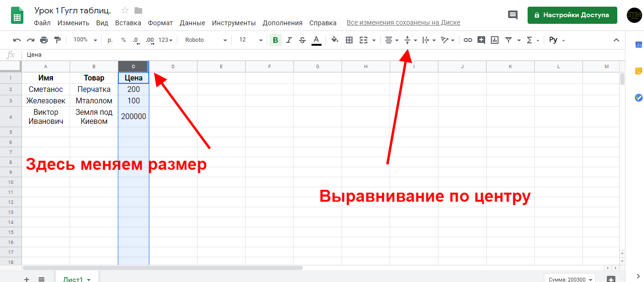This screenshot has height=282, width=644.
Task: Open the Вставка menu
Action: pos(128,23)
